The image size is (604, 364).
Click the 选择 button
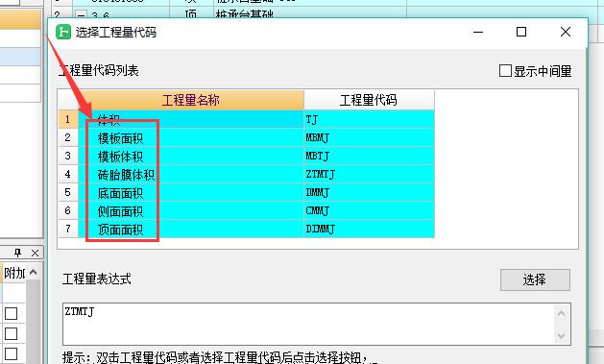[x=535, y=279]
